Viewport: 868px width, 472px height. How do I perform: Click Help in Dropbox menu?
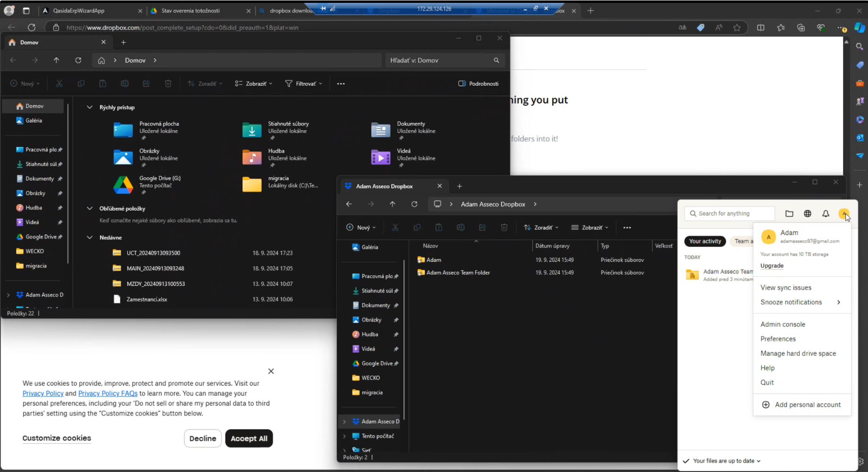coord(768,368)
